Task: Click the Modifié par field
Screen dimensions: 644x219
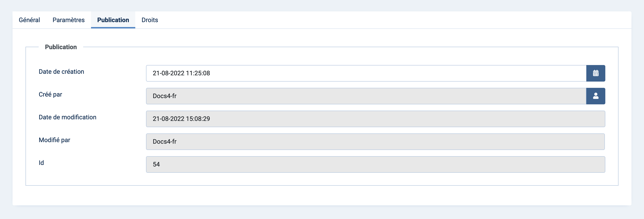Action: click(375, 142)
